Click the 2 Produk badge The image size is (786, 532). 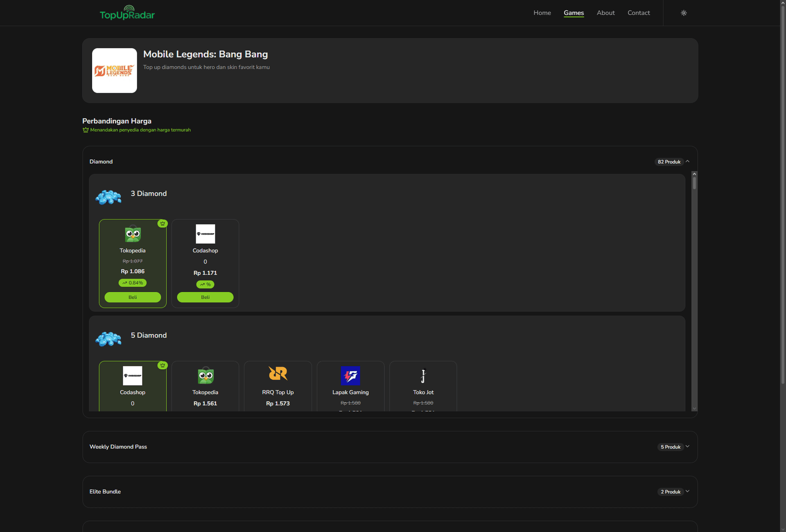[x=671, y=492]
